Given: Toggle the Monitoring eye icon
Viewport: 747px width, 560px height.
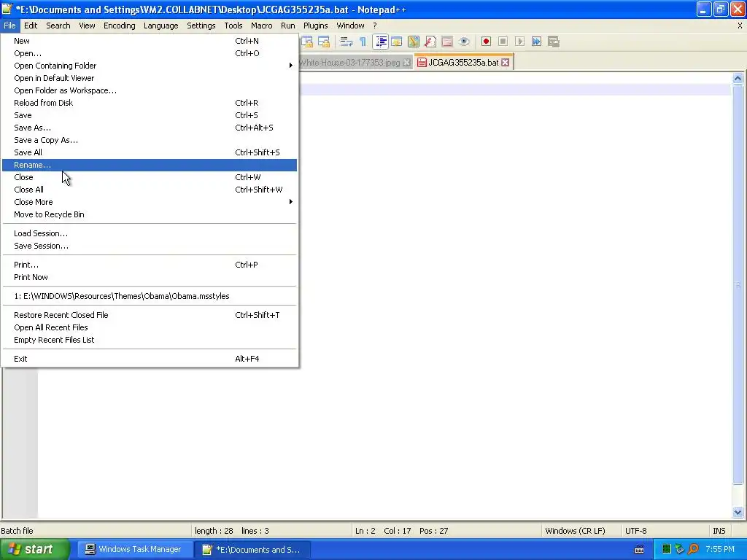Looking at the screenshot, I should (x=464, y=42).
